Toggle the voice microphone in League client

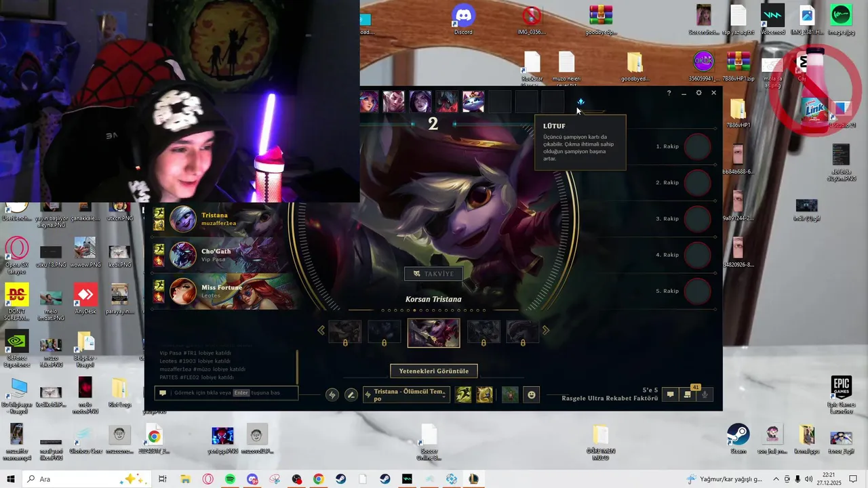pos(705,394)
